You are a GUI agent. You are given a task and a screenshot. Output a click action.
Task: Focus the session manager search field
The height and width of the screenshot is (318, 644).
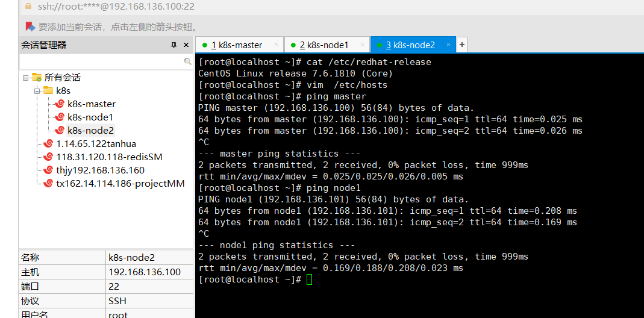coord(106,61)
